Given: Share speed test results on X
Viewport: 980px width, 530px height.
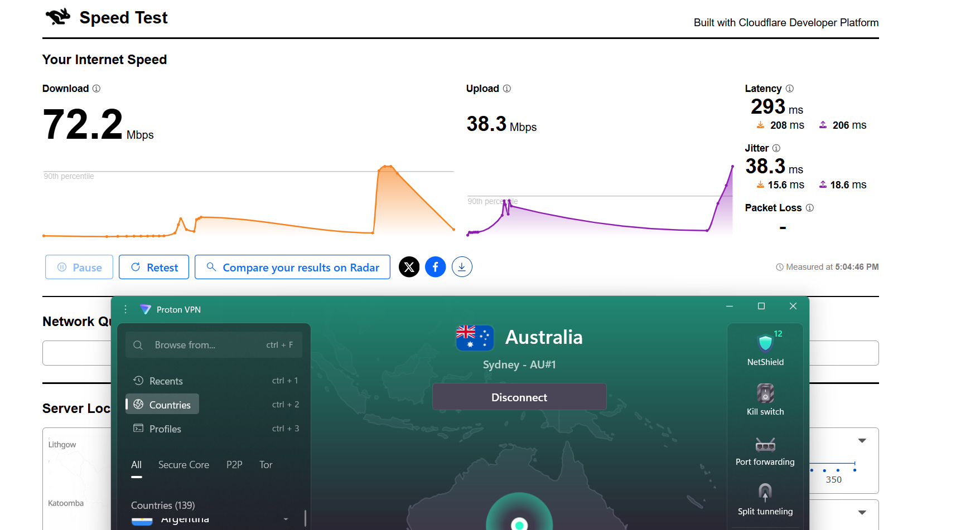Looking at the screenshot, I should (409, 266).
